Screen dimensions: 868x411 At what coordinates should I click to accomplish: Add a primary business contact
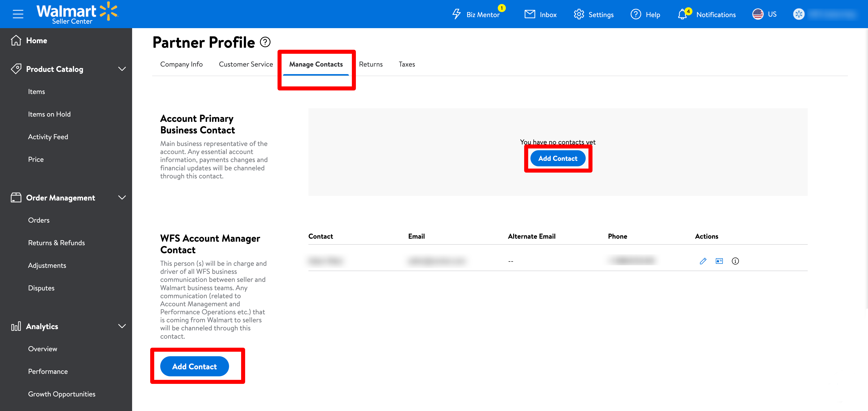(x=558, y=159)
